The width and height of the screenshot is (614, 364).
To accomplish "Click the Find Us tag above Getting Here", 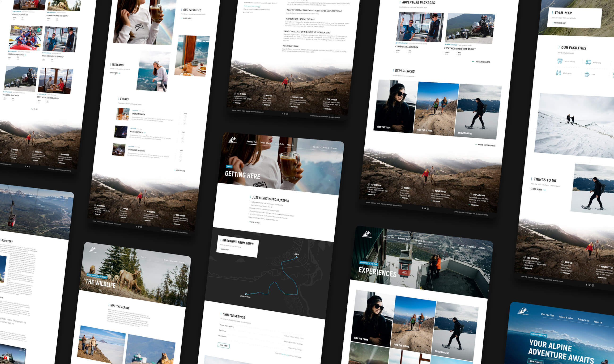I will click(x=229, y=167).
